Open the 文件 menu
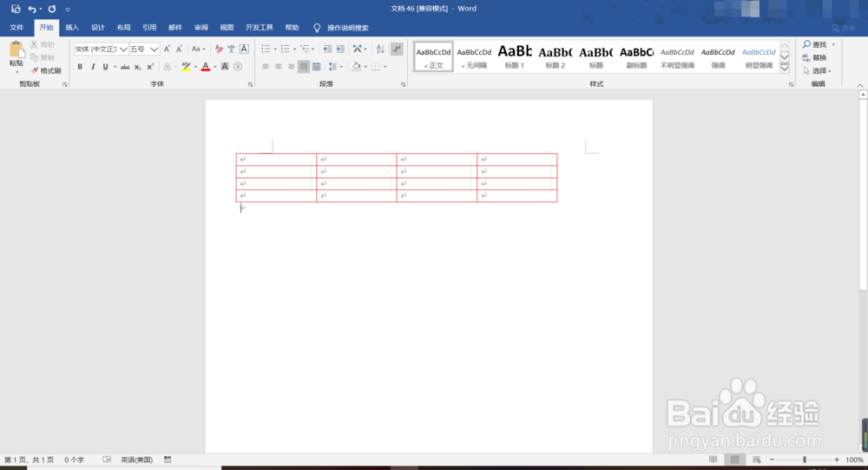Viewport: 868px width, 470px height. 16,28
